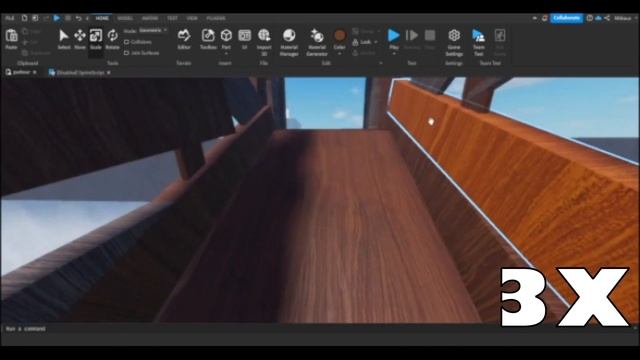Insert a new Part cube
Screen dimensions: 640x360
click(226, 36)
